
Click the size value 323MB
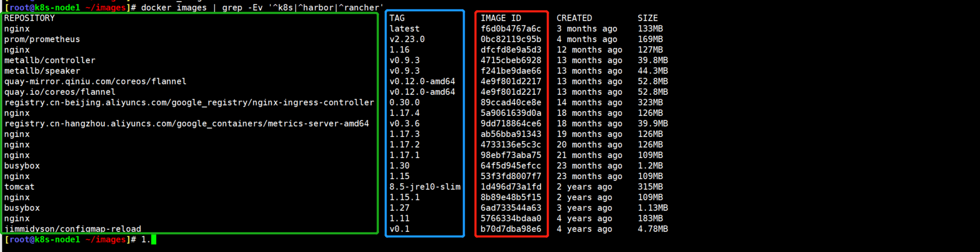pos(650,102)
